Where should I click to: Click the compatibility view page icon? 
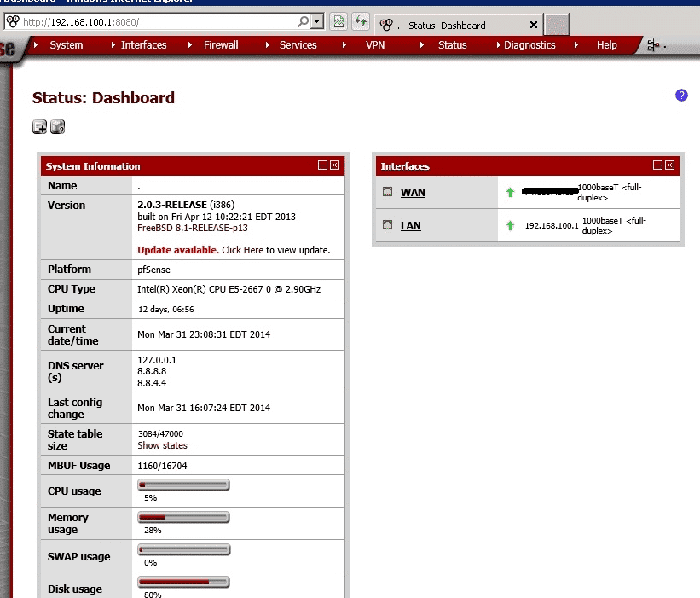tap(338, 22)
